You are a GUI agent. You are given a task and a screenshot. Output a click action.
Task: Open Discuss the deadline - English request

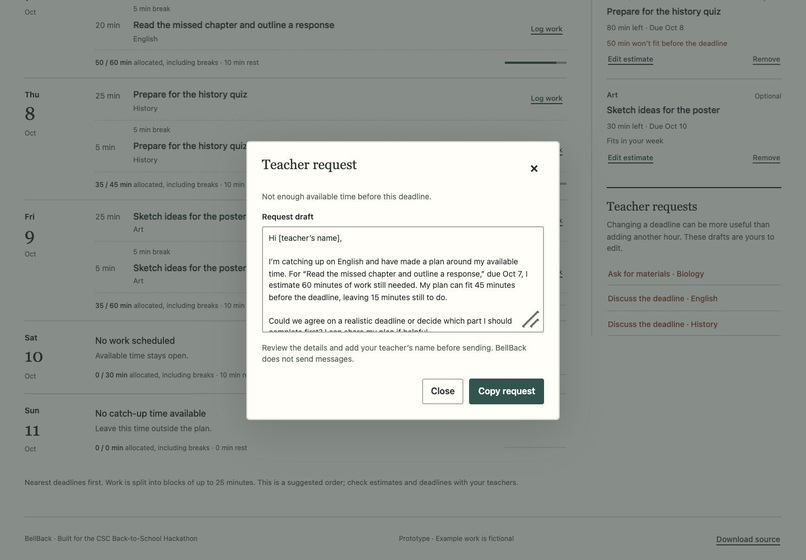pos(662,299)
